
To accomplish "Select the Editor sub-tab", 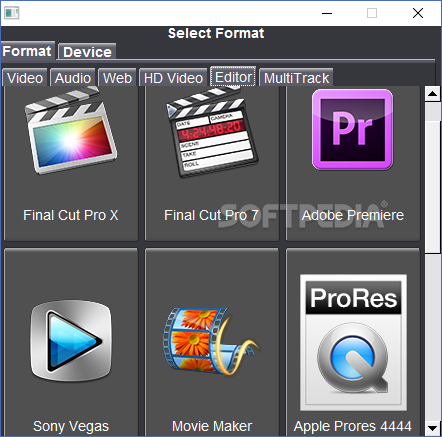I will pos(233,77).
